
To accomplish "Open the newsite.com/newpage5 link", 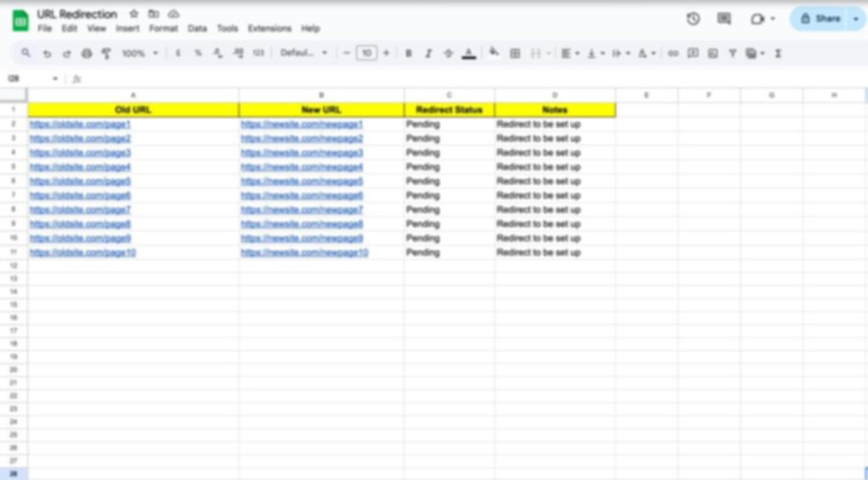I will coord(302,181).
